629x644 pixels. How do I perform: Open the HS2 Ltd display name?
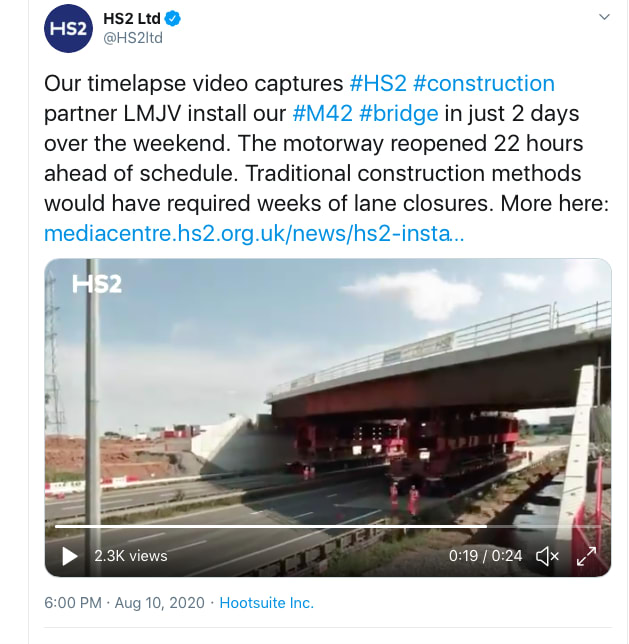[x=132, y=18]
